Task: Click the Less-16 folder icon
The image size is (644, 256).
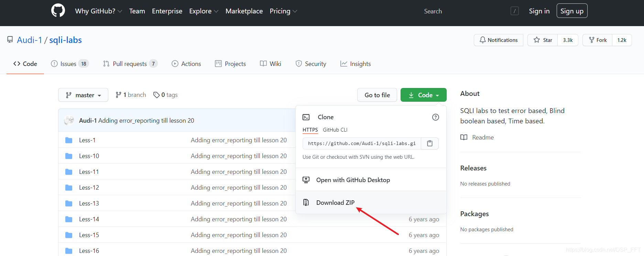Action: click(69, 251)
